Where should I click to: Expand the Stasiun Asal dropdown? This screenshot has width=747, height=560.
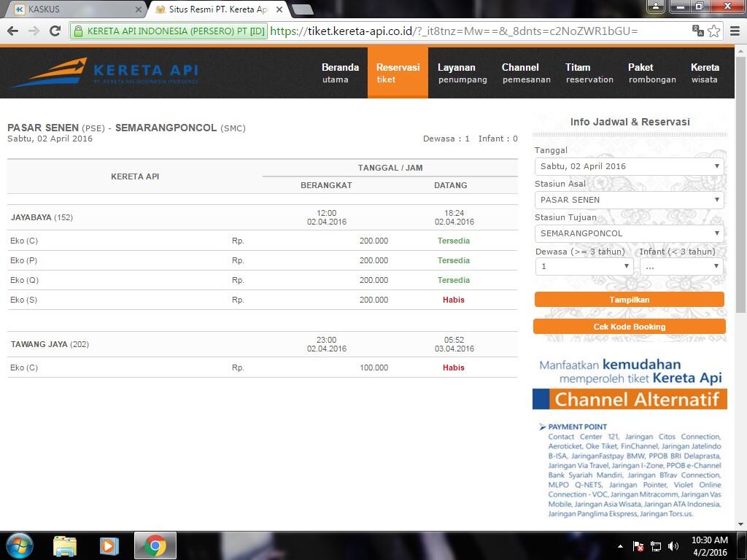click(629, 200)
